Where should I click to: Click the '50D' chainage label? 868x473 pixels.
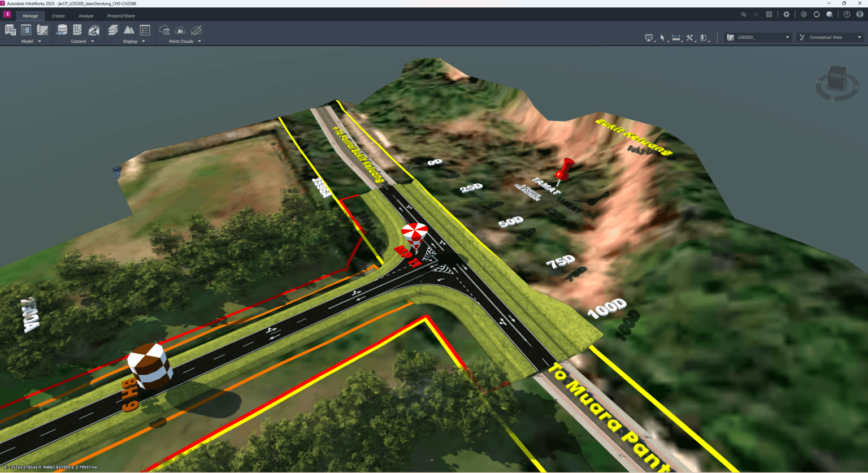[511, 222]
